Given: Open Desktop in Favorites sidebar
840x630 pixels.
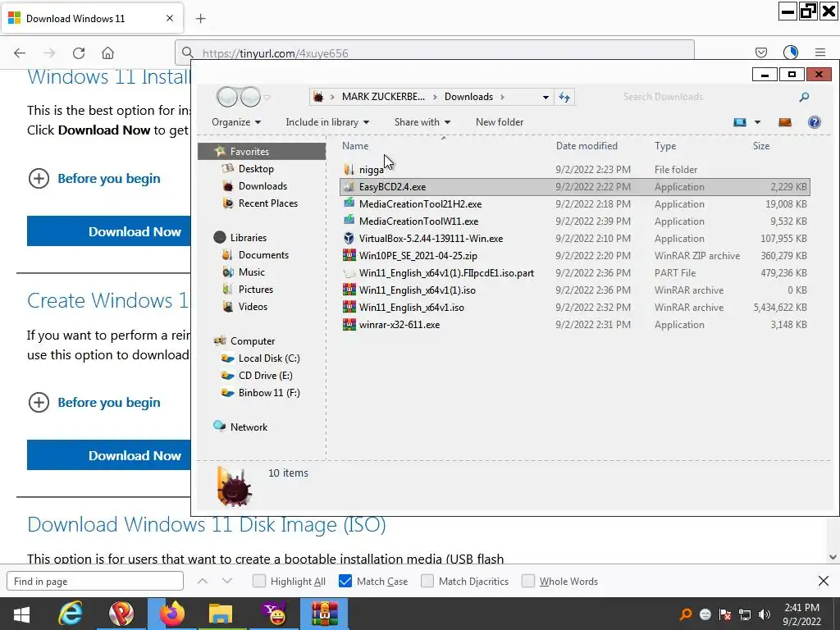Looking at the screenshot, I should pos(256,169).
